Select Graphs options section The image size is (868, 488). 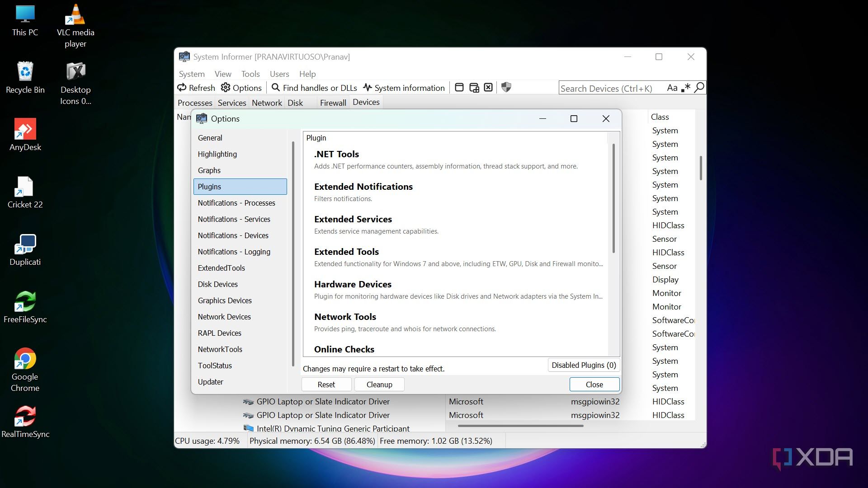click(240, 170)
